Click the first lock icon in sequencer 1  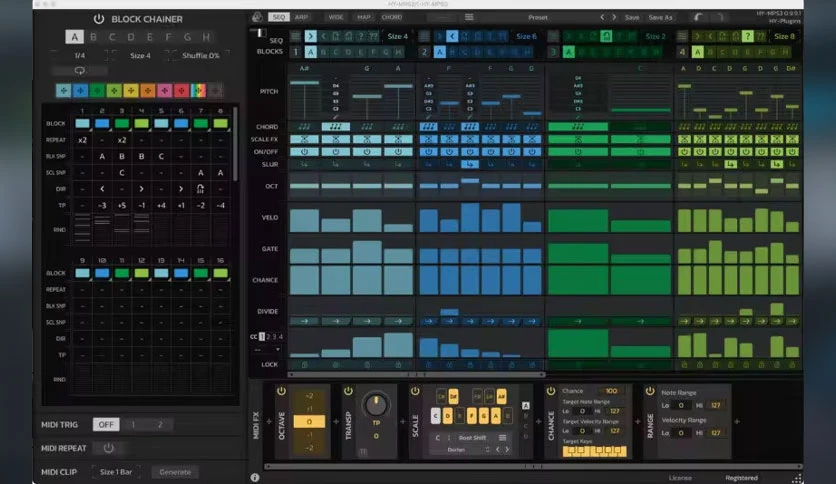tap(304, 365)
